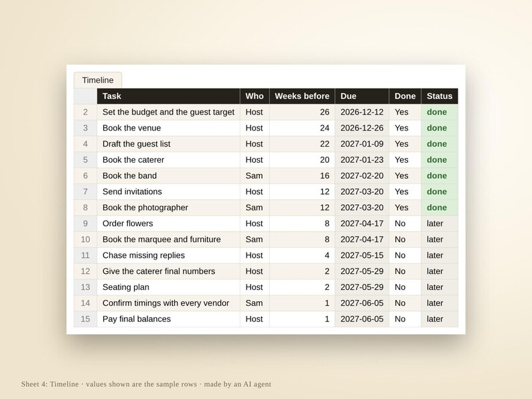Click the due date 2027-02-20
The width and height of the screenshot is (532, 399).
(362, 176)
